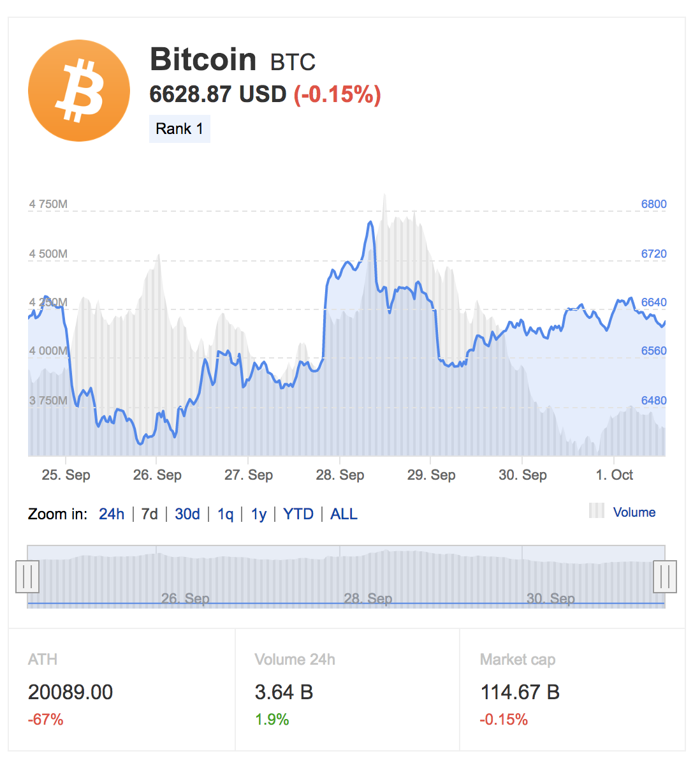The height and width of the screenshot is (763, 700).
Task: Select the 24h zoom range
Action: [x=112, y=514]
